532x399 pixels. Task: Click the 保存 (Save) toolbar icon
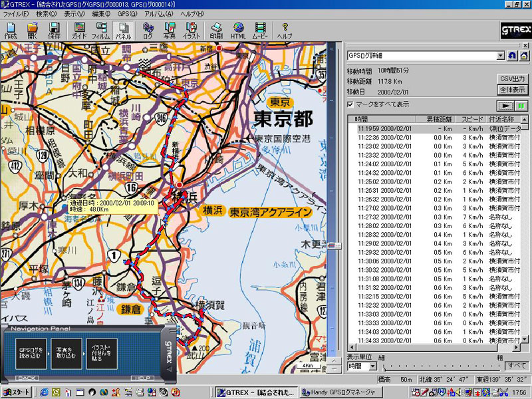pyautogui.click(x=55, y=31)
